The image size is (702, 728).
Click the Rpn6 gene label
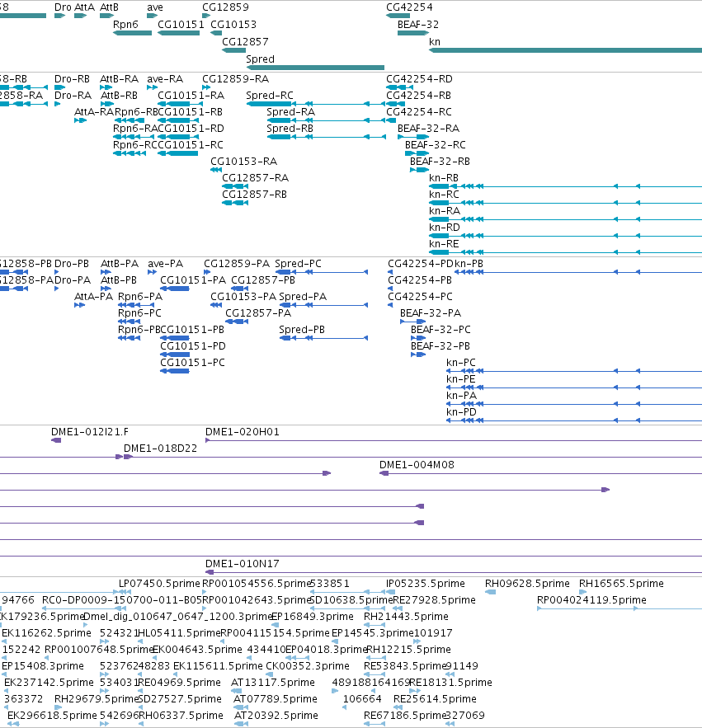click(x=125, y=25)
